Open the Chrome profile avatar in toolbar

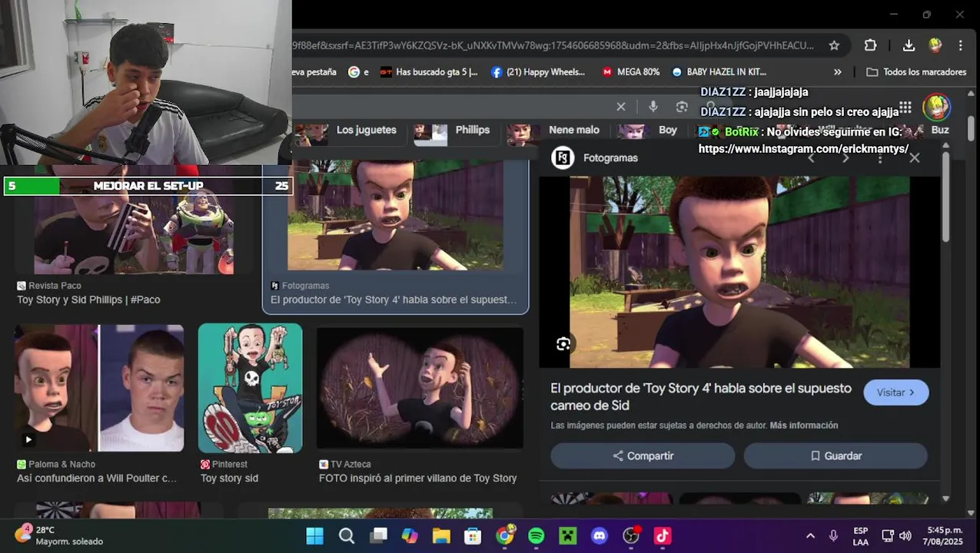[935, 45]
